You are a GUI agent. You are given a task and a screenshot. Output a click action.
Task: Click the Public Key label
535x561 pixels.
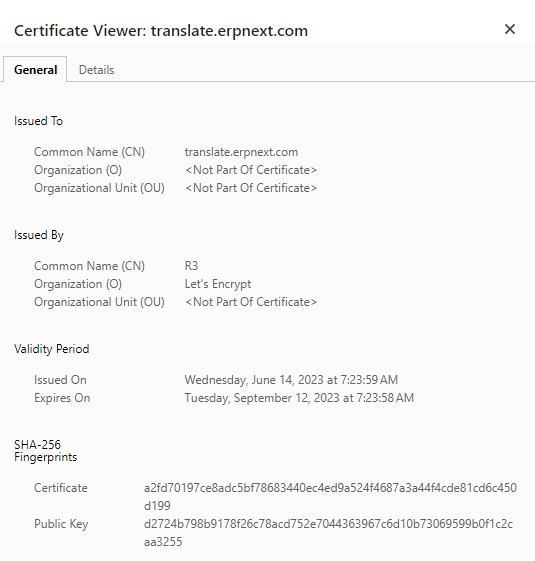tap(61, 524)
